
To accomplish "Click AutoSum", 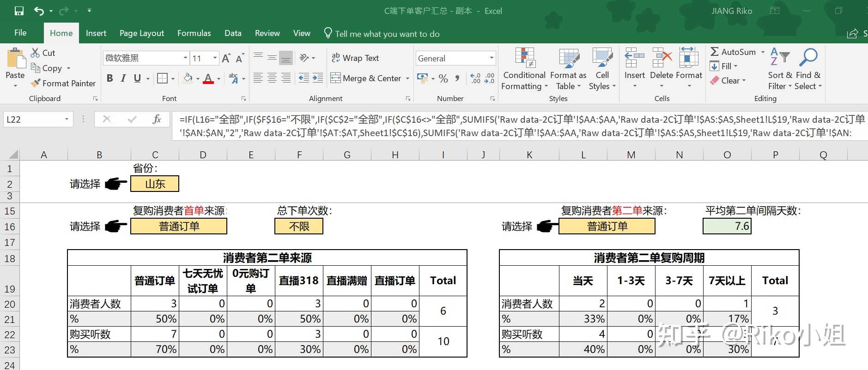I will tap(733, 52).
